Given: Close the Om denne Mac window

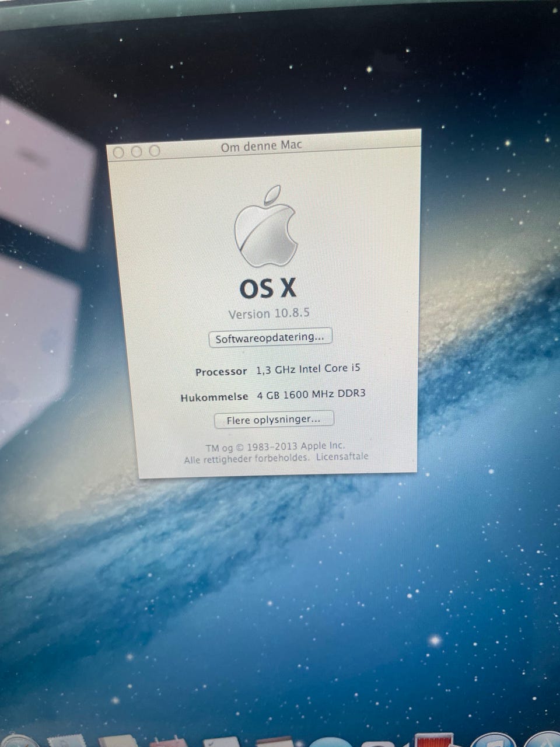Looking at the screenshot, I should pyautogui.click(x=118, y=152).
